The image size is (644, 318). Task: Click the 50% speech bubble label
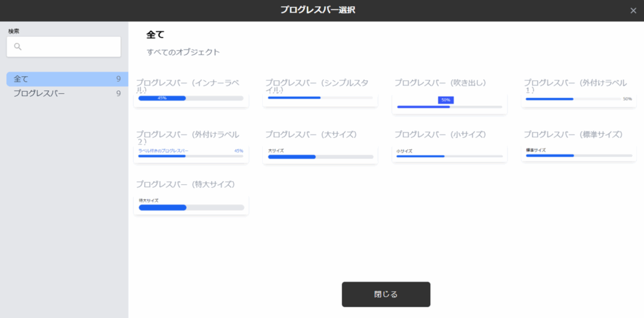tap(446, 100)
